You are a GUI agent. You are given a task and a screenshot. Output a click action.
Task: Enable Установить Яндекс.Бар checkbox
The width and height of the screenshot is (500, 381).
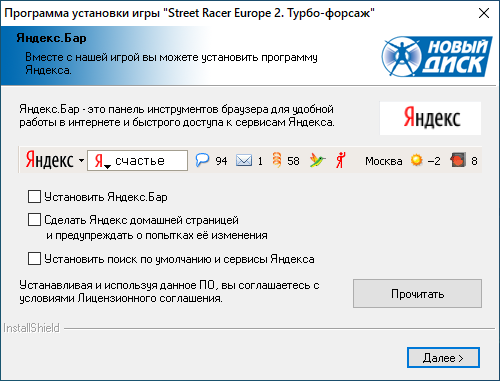34,197
